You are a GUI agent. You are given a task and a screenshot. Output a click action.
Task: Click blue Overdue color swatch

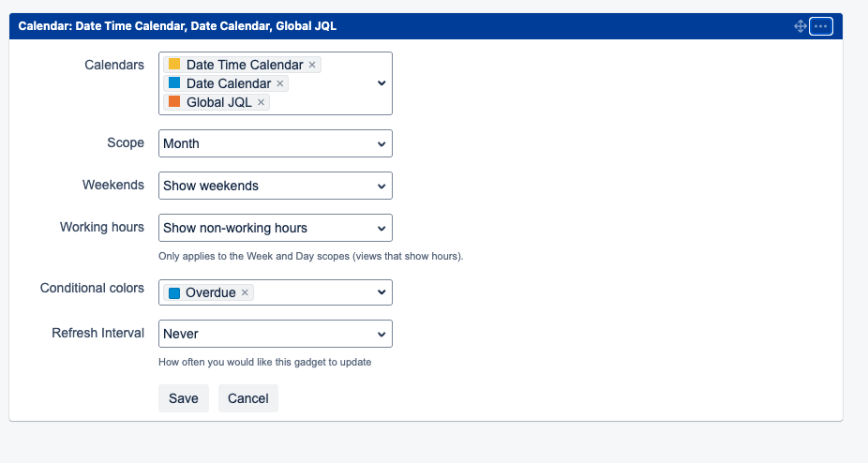pyautogui.click(x=174, y=293)
